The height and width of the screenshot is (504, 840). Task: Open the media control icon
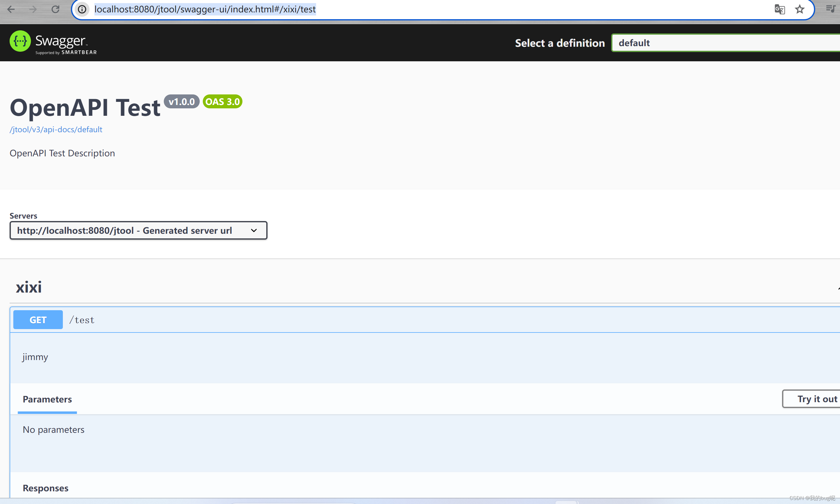pos(830,9)
